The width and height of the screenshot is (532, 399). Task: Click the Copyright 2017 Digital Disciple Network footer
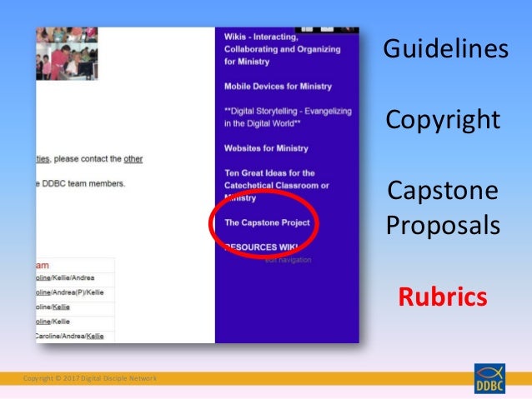90,378
